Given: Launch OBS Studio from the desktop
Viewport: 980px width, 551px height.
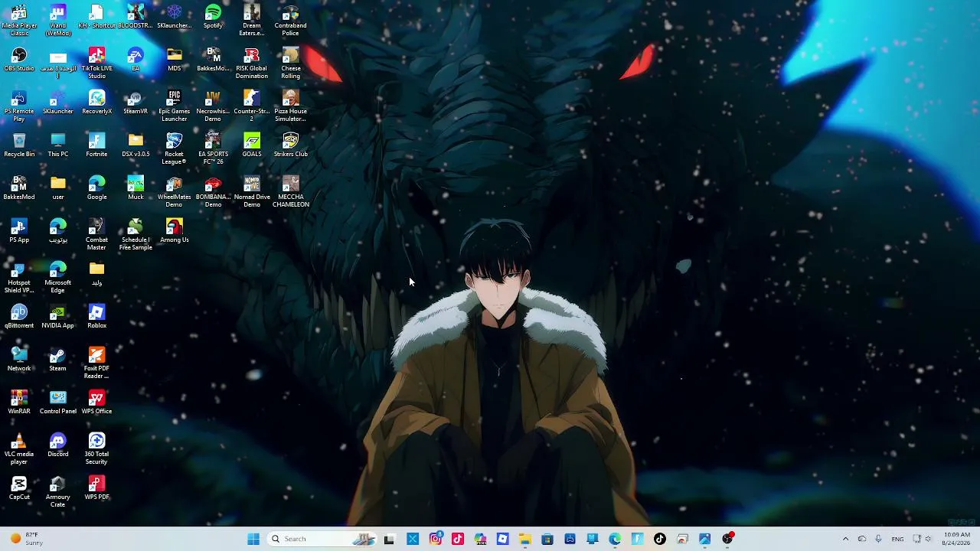Looking at the screenshot, I should [19, 60].
